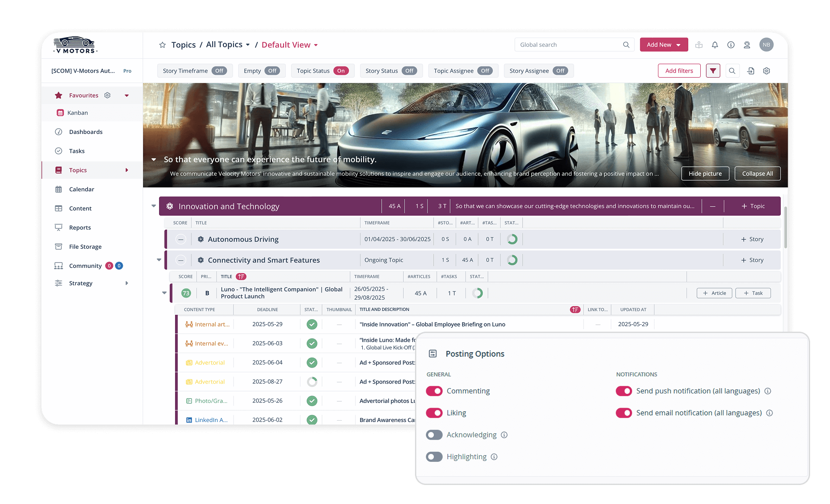This screenshot has width=830, height=504.
Task: Click the filter funnel icon near Add filters
Action: click(713, 70)
